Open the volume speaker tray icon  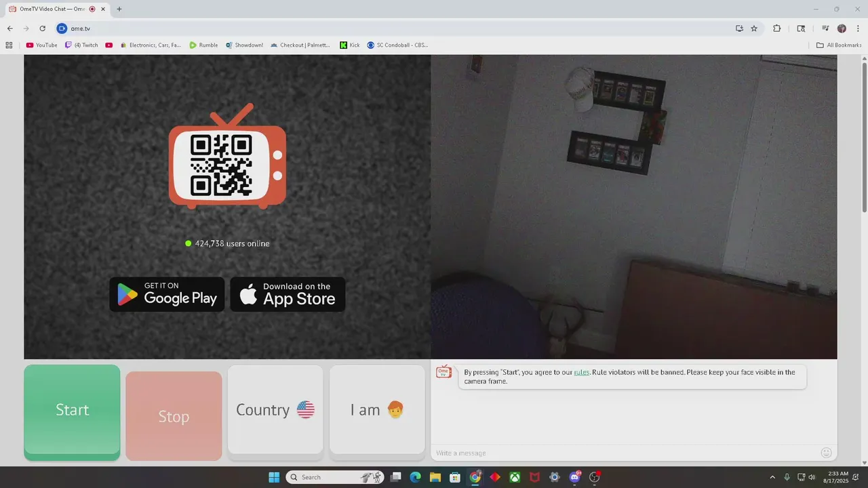[x=812, y=477]
